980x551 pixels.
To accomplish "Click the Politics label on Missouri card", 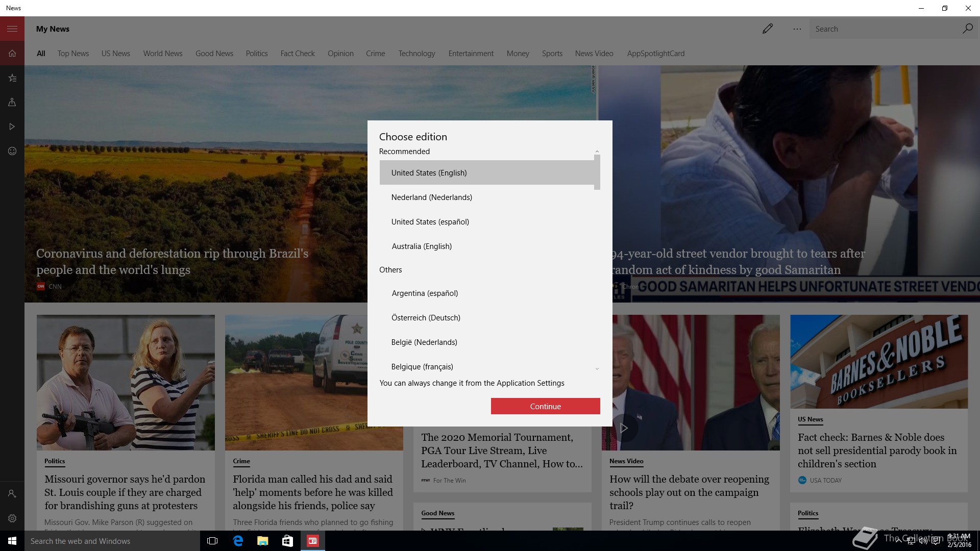I will (55, 461).
